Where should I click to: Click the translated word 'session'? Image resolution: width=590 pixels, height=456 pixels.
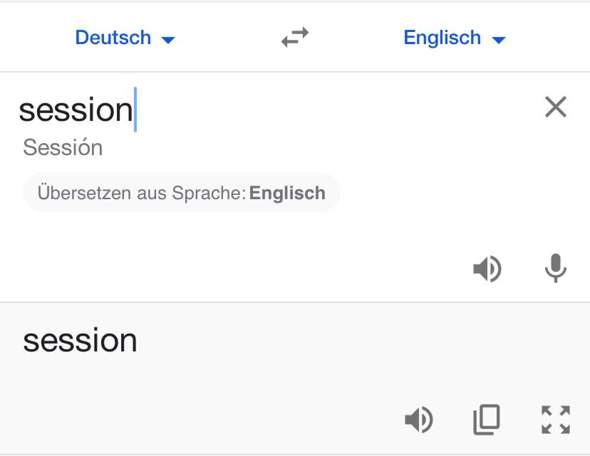[x=80, y=340]
